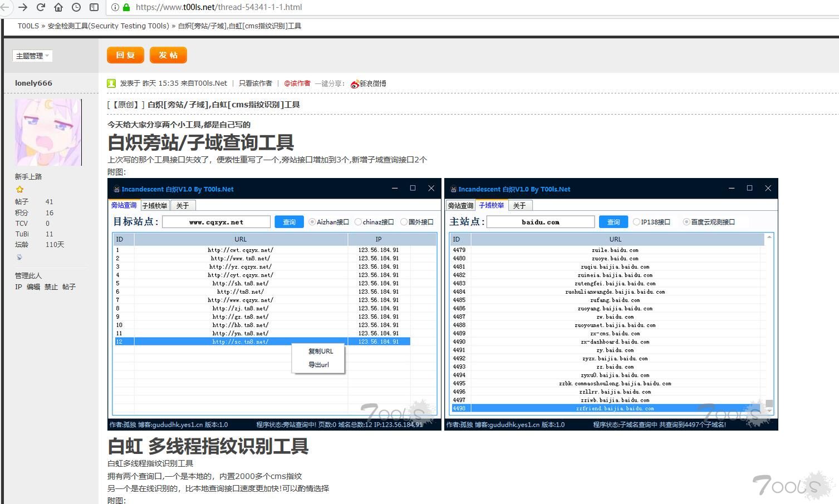
Task: Choose 复制URL from the context menu
Action: tap(320, 351)
